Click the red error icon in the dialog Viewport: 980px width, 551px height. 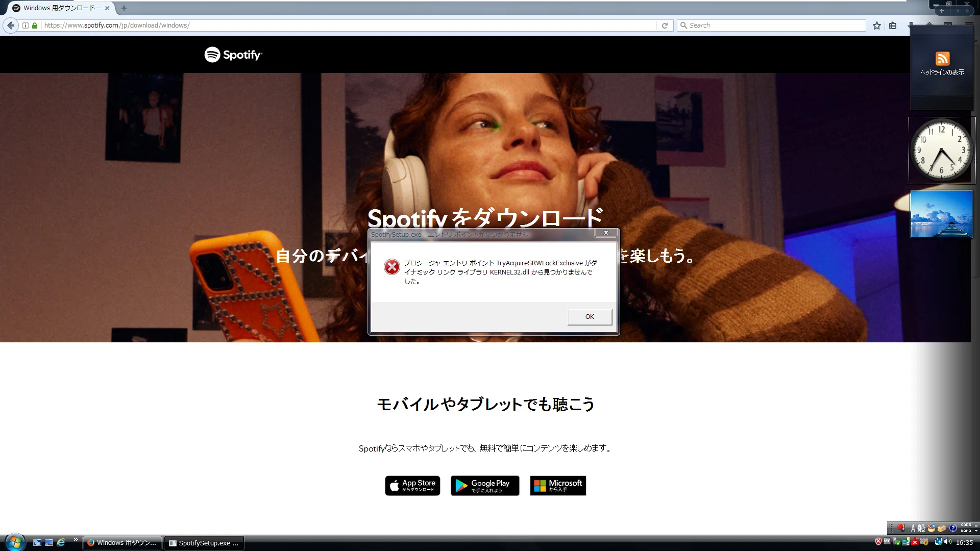point(391,267)
